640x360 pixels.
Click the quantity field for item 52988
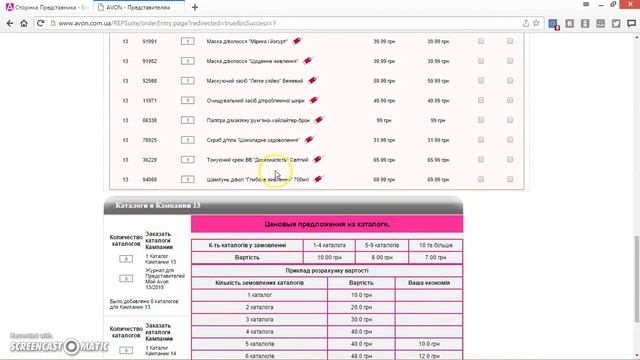point(188,81)
